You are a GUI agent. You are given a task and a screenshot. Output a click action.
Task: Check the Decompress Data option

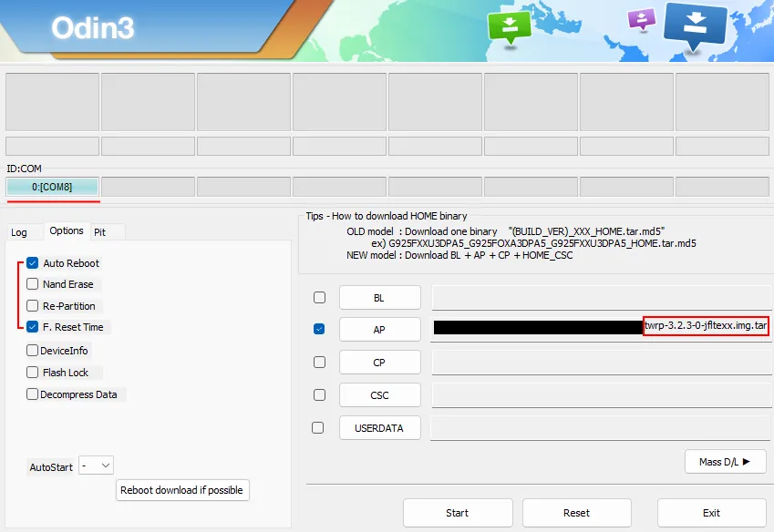click(x=33, y=394)
